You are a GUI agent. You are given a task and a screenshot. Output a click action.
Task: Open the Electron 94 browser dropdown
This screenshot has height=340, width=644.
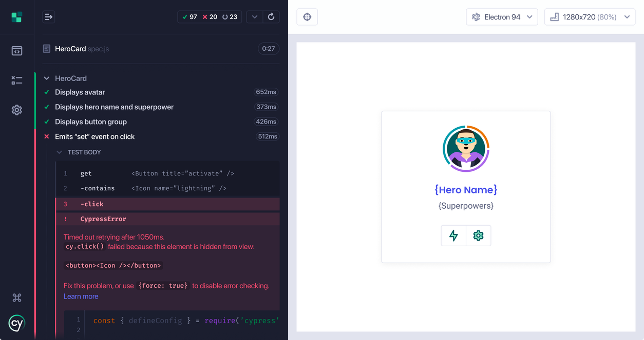pyautogui.click(x=502, y=16)
